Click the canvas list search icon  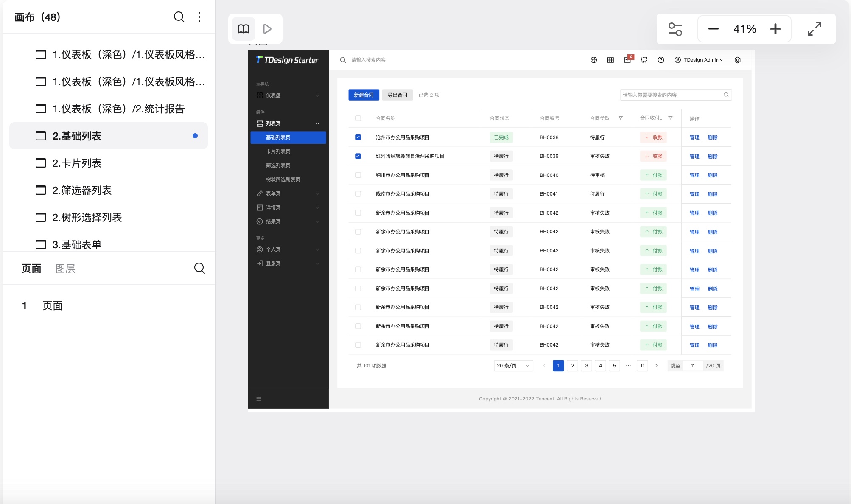(179, 17)
